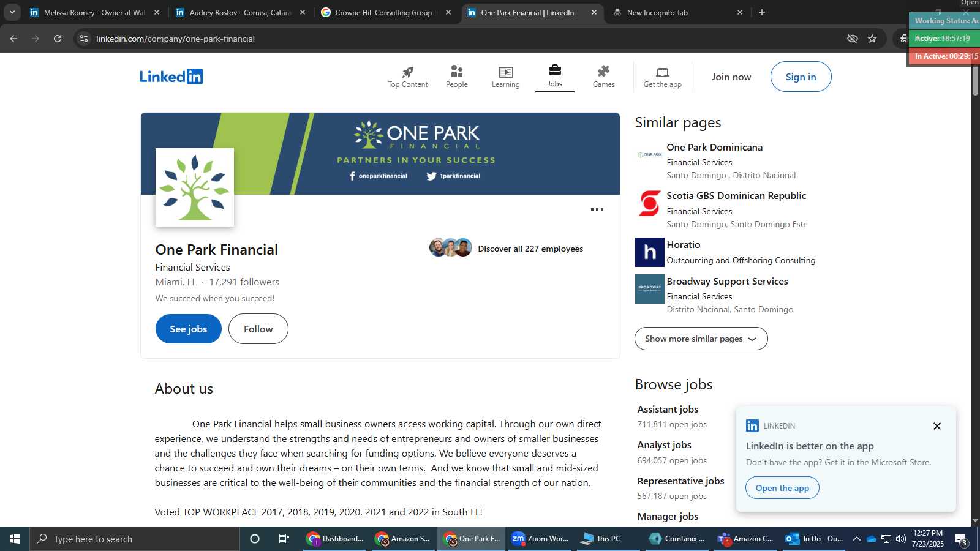Image resolution: width=980 pixels, height=551 pixels.
Task: Open Cortana circle icon on taskbar
Action: coord(255,539)
